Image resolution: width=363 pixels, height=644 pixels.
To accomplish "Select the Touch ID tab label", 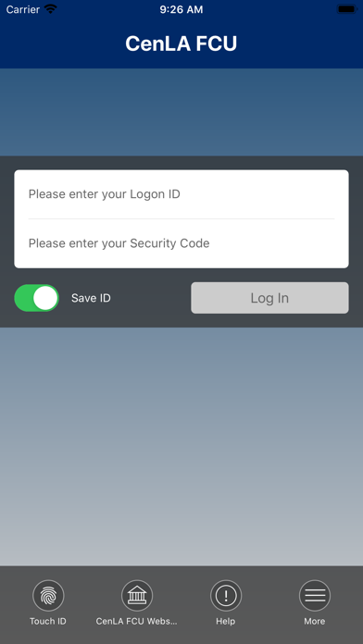I will tap(48, 622).
